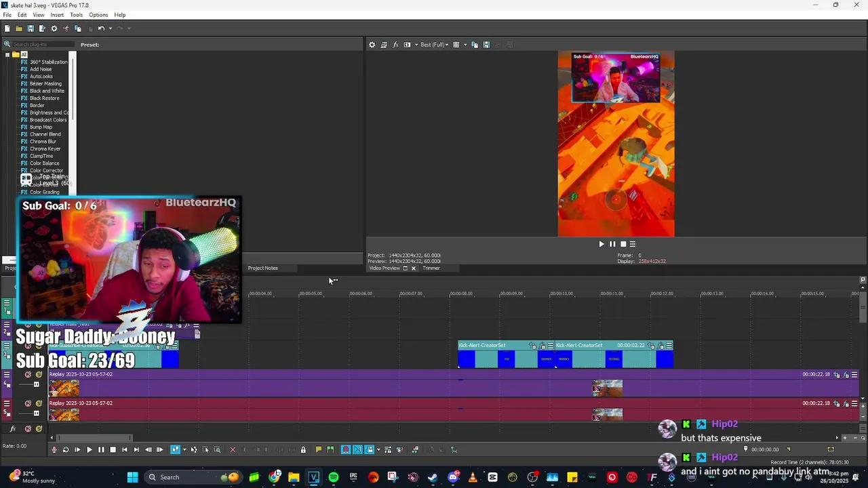Click the Record button on transport bar
Viewport: 868px width, 488px height.
54,449
